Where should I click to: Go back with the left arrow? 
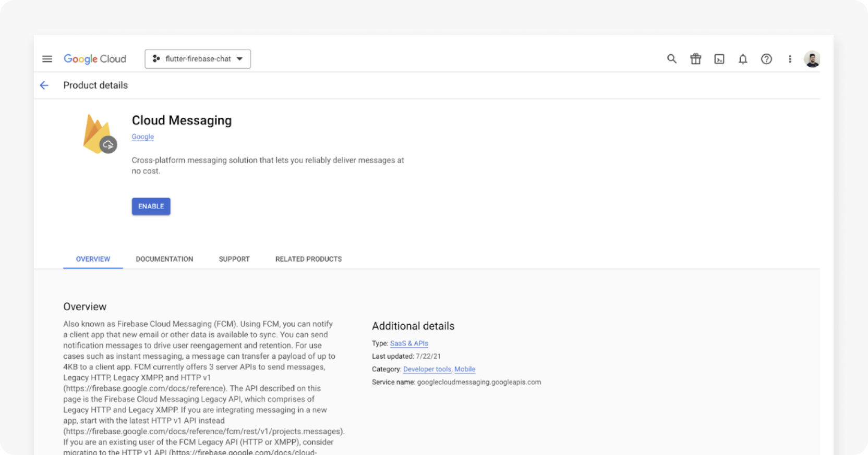pyautogui.click(x=44, y=85)
